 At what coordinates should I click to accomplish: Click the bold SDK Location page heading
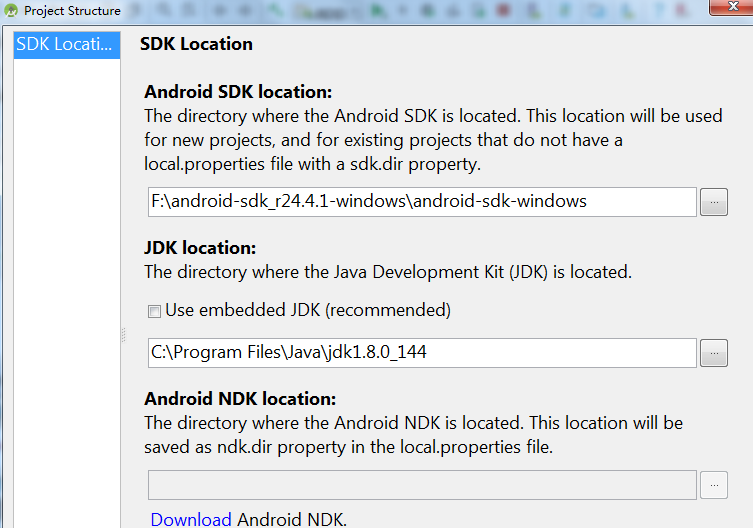click(196, 44)
